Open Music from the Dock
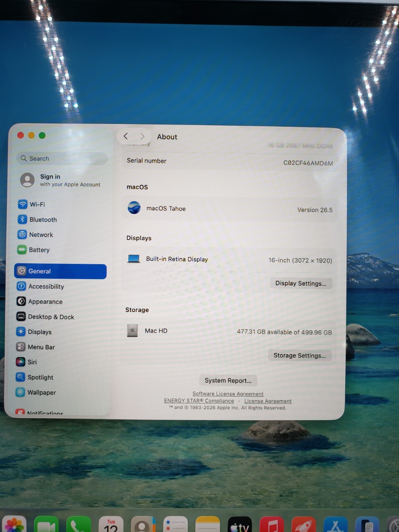Screen dimensions: 399x532 pos(272,525)
